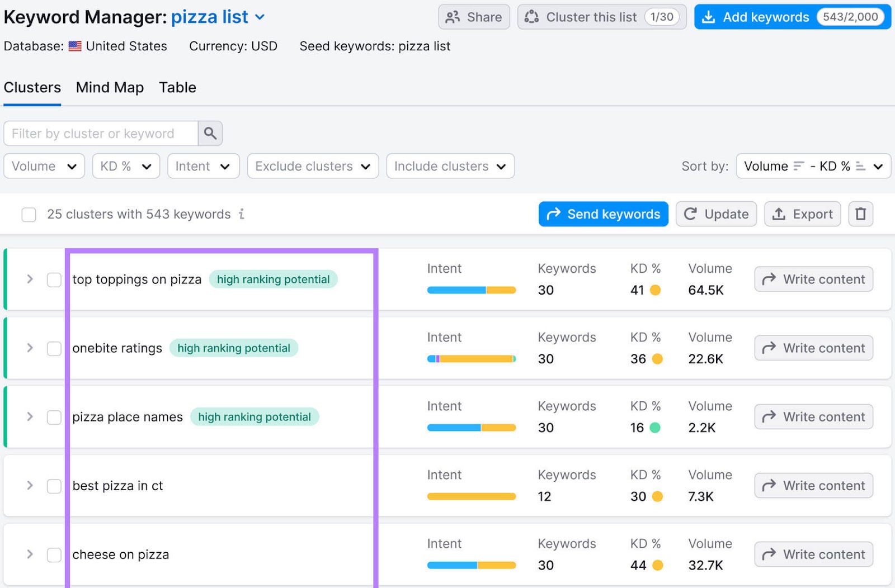
Task: Click the intent distribution bar for pizza place names
Action: [472, 427]
